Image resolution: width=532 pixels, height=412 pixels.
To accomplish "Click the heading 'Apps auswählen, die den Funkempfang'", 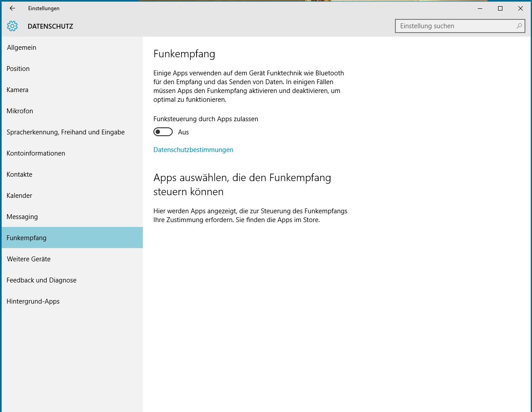I will coord(242,178).
